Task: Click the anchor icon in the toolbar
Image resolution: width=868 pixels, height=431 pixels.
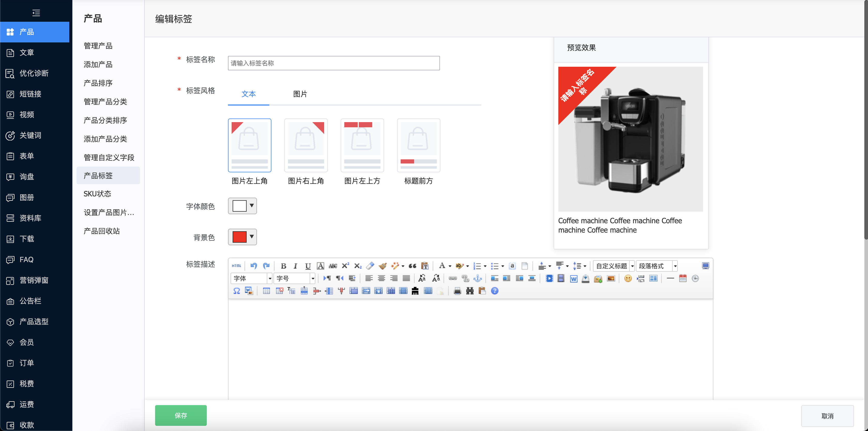Action: 477,278
